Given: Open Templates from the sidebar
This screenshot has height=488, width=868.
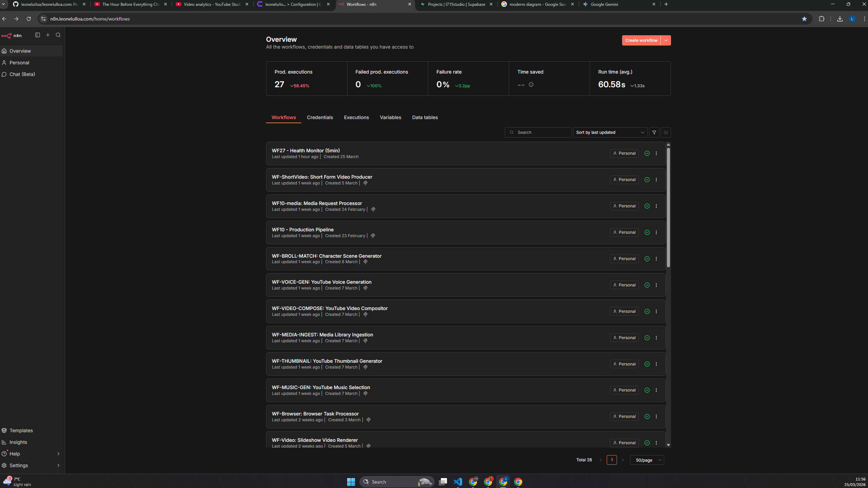Looking at the screenshot, I should [21, 431].
